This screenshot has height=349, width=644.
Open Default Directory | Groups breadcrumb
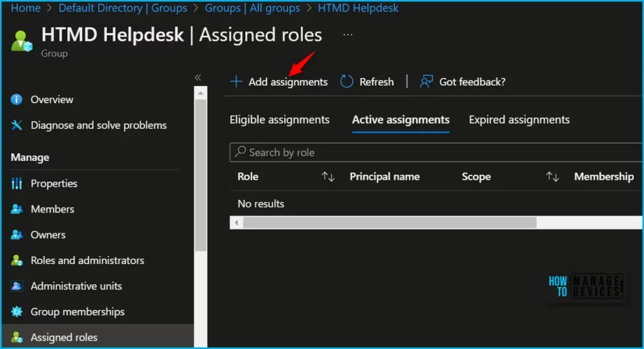[x=123, y=8]
